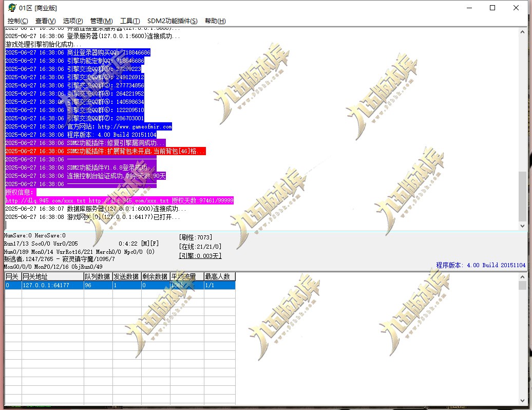This screenshot has width=532, height=410.
Task: Click the log panel scrollbar thumb
Action: [x=523, y=196]
